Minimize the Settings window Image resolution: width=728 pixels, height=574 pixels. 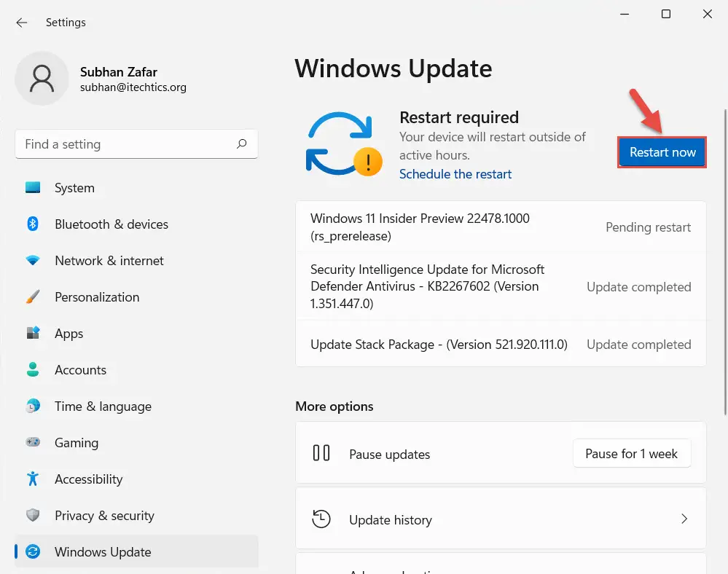click(x=625, y=14)
